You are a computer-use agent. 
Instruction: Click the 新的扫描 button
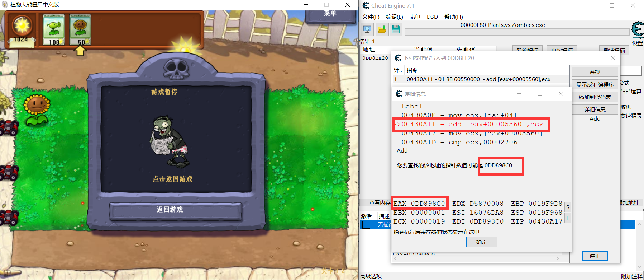click(x=527, y=50)
